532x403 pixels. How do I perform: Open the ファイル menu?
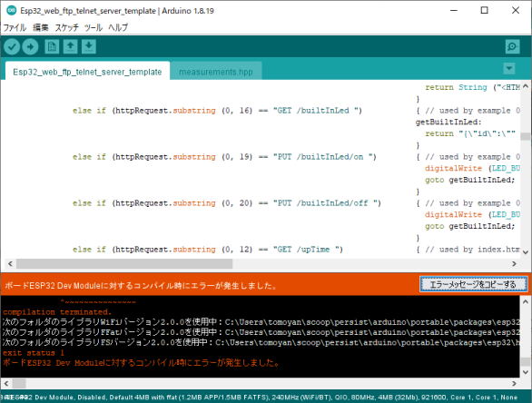[x=15, y=27]
